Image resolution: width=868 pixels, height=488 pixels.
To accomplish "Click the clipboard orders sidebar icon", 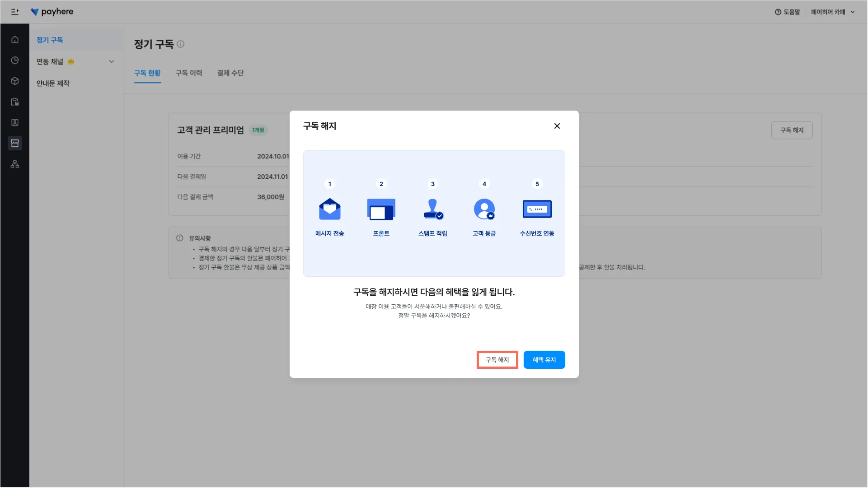I will pyautogui.click(x=15, y=102).
